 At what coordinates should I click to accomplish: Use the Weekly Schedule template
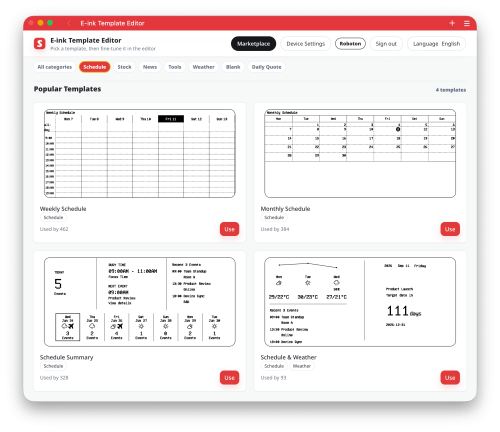coord(229,229)
